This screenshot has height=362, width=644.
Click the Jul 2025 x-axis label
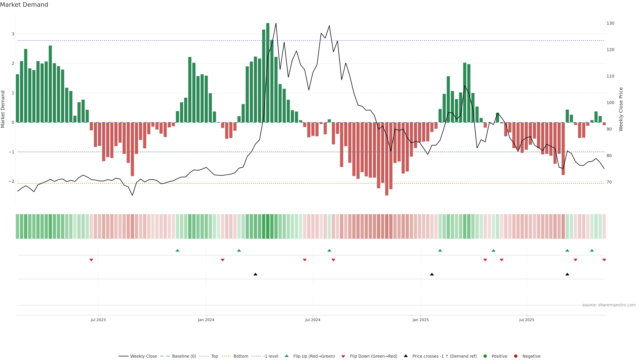(x=526, y=320)
